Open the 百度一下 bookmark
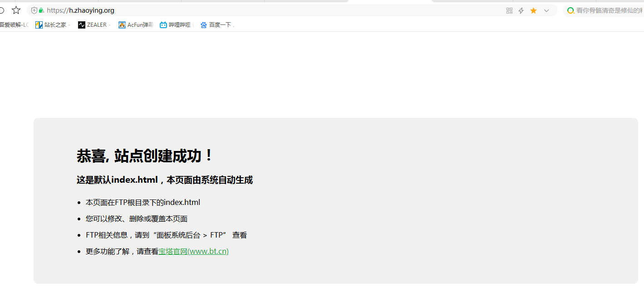Screen dimensions: 644x287 pyautogui.click(x=216, y=25)
